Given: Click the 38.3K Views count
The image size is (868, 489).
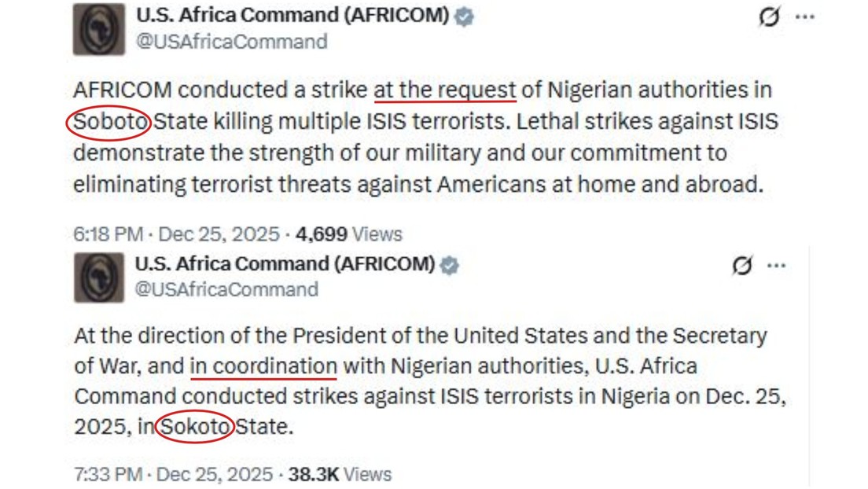Looking at the screenshot, I should point(340,475).
